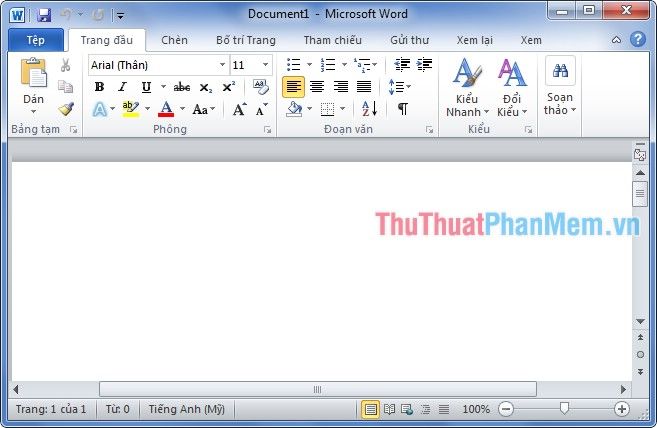Sort text with the A-Z icon
The image size is (657, 428).
click(x=369, y=109)
